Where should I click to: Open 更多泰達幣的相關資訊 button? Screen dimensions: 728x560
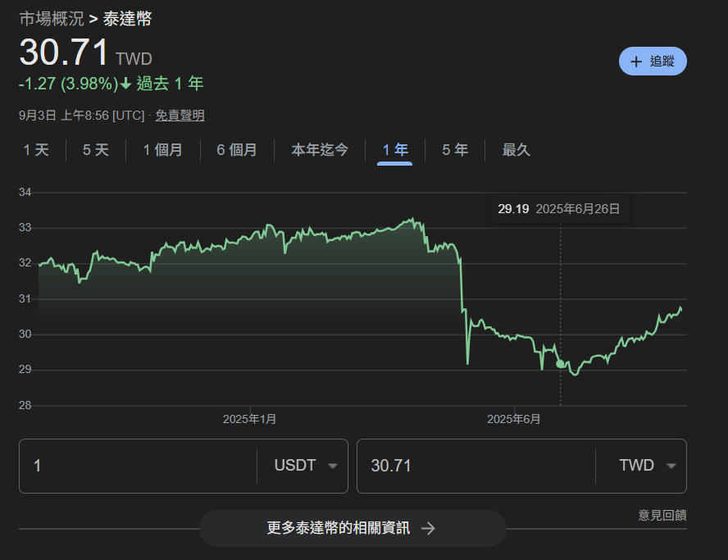[353, 528]
